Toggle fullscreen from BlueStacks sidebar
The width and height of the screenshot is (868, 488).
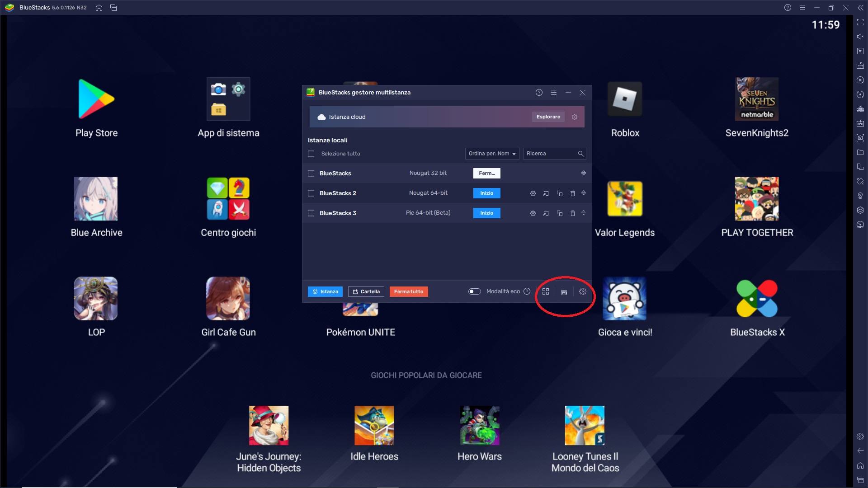[860, 22]
